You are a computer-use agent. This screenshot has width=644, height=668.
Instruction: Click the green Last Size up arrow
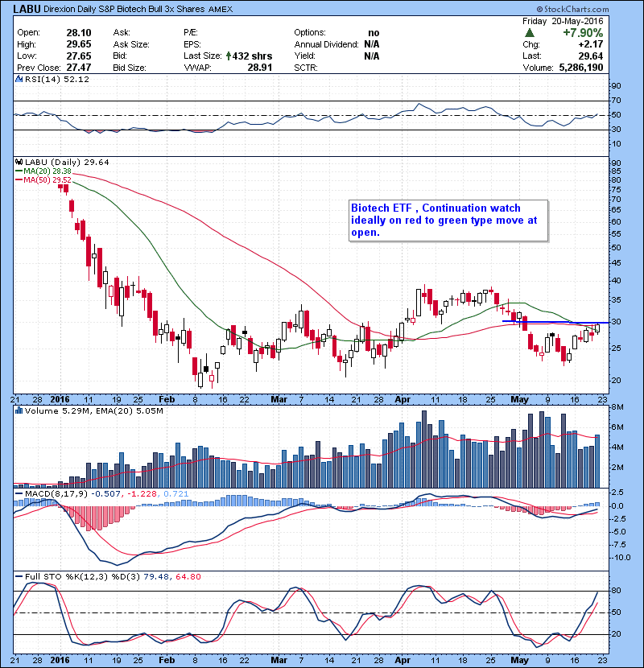tap(229, 56)
